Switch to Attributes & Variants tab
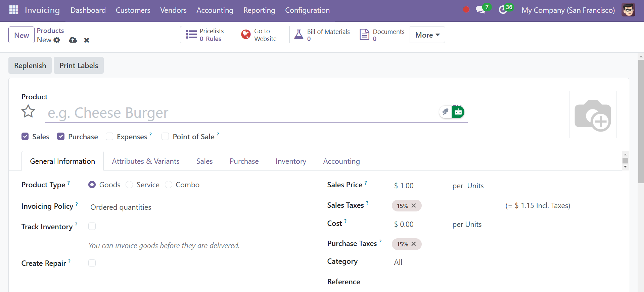The image size is (644, 292). 146,161
